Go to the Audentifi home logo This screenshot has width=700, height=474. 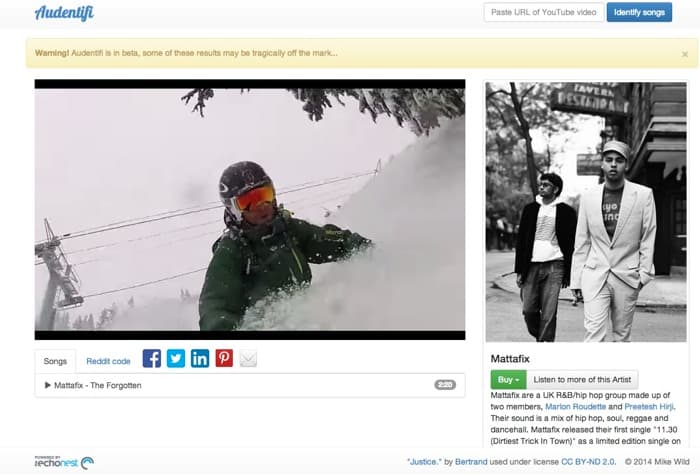(65, 13)
